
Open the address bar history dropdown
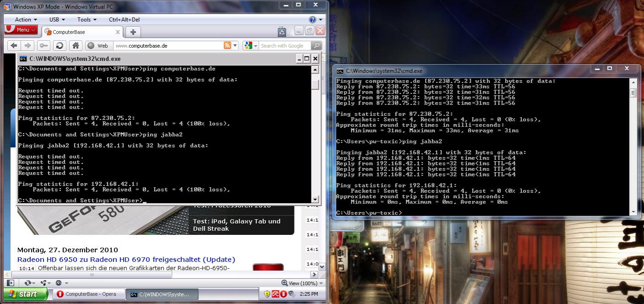[235, 46]
